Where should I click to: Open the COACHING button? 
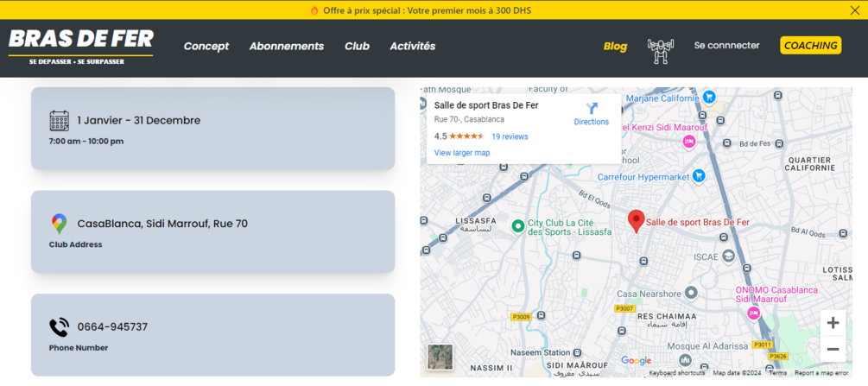pos(810,46)
